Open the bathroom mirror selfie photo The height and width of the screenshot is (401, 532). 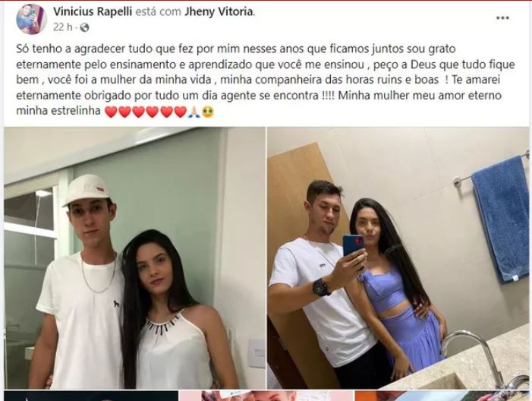398,258
